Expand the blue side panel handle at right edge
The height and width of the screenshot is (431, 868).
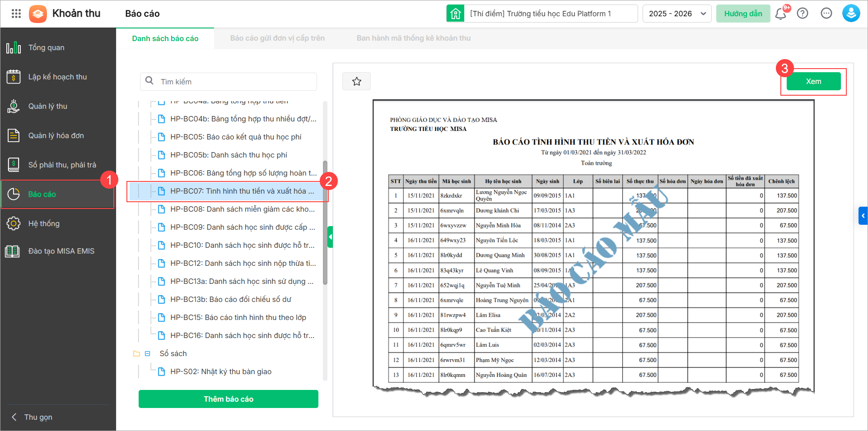(x=863, y=216)
